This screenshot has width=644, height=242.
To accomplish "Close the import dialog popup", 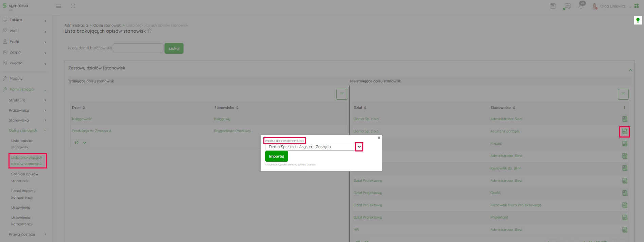I will click(379, 138).
